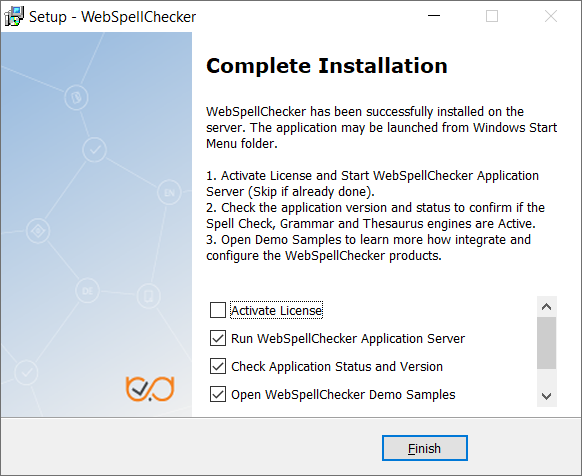
Task: Minimize the Setup window
Action: click(434, 16)
